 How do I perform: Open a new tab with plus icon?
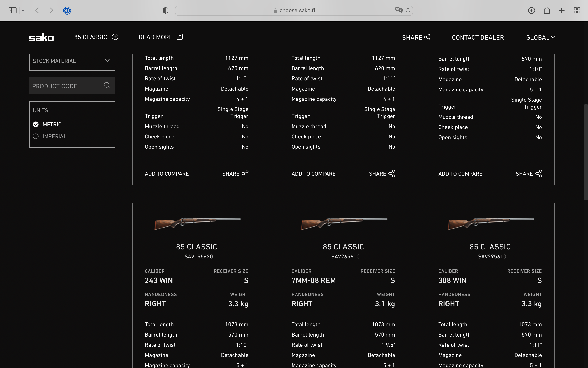[x=562, y=10]
